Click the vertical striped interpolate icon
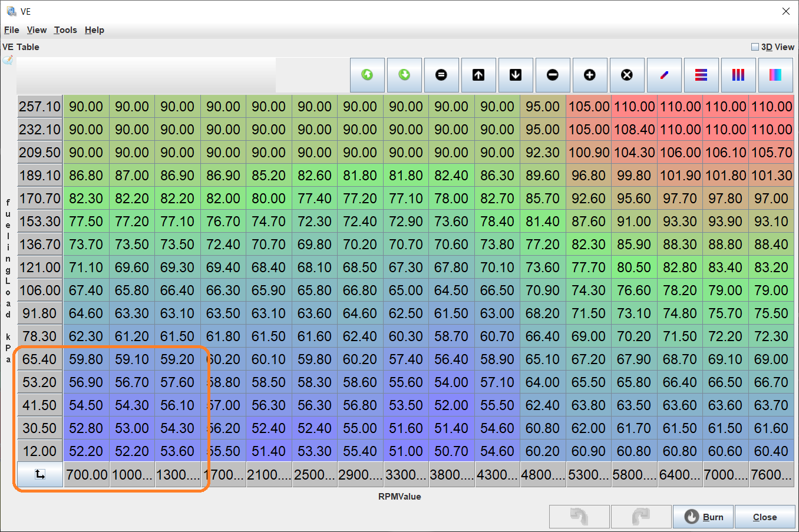 point(738,75)
